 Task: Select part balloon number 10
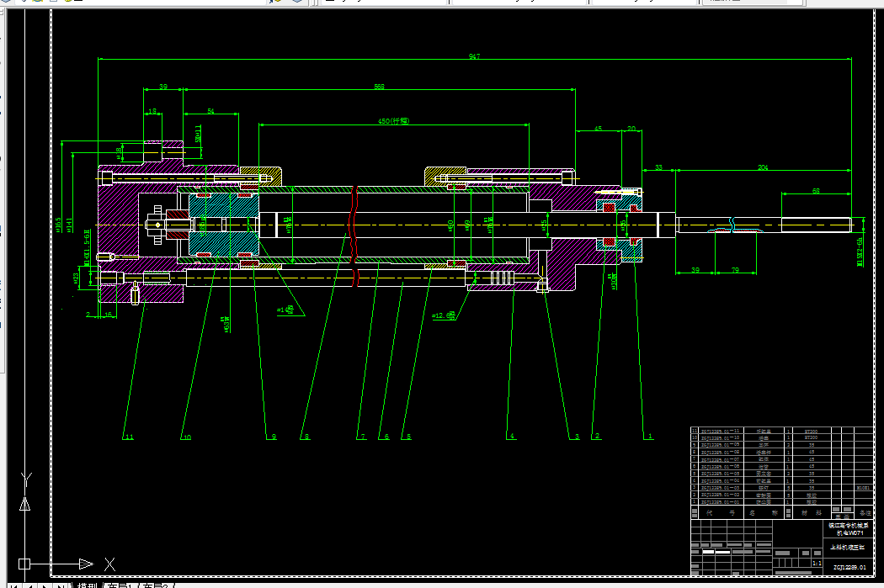click(x=187, y=437)
